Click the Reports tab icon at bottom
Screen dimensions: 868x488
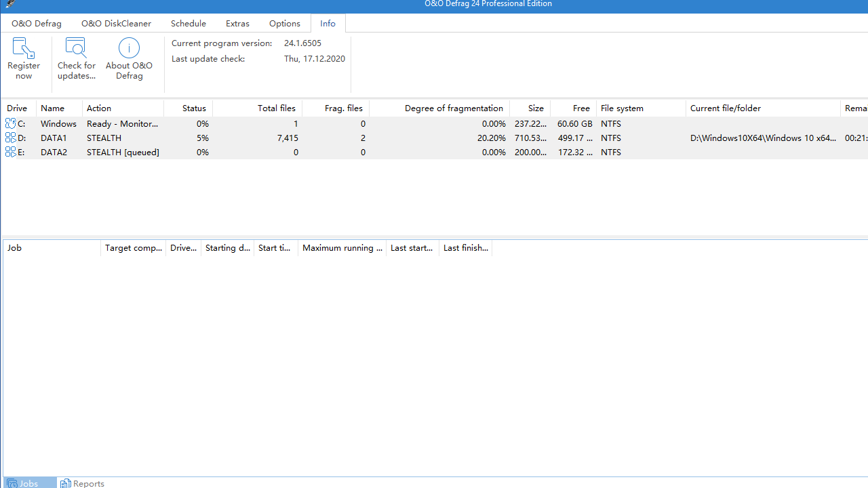pyautogui.click(x=66, y=483)
